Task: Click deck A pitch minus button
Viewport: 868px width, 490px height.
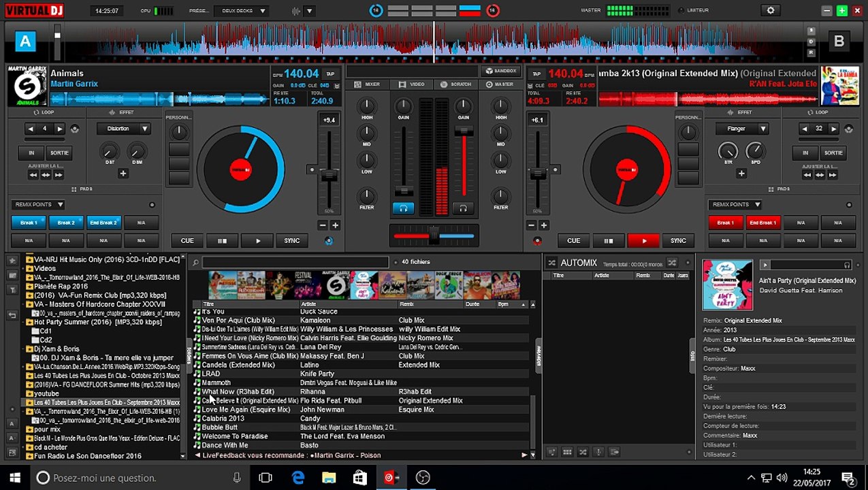Action: click(323, 225)
